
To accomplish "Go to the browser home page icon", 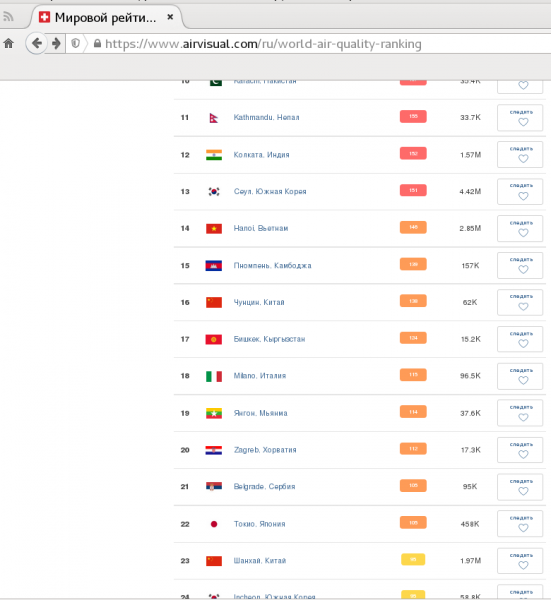I will coord(8,44).
